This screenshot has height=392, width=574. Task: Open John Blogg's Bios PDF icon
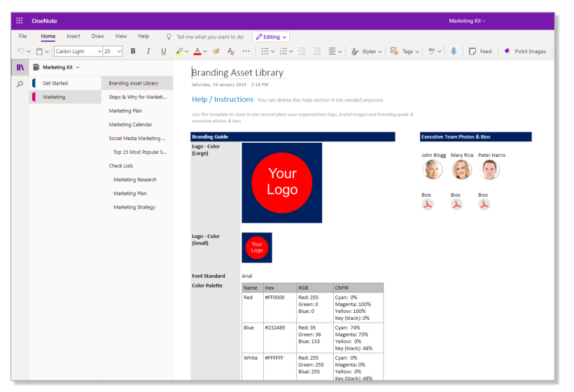[428, 204]
